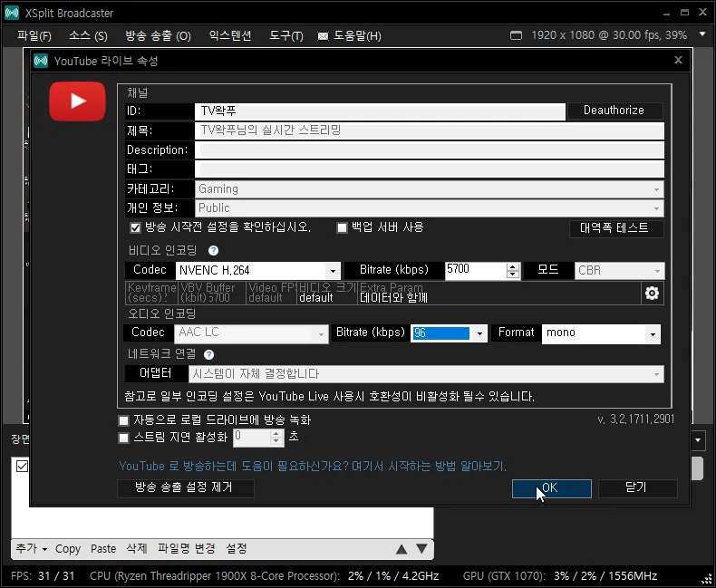
Task: Click the version number v. 3.2.1711.2901
Action: 636,419
